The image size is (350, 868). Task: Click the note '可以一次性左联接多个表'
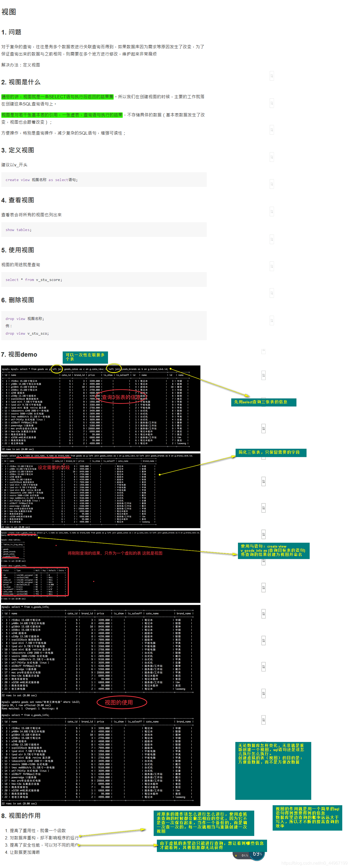pyautogui.click(x=85, y=357)
